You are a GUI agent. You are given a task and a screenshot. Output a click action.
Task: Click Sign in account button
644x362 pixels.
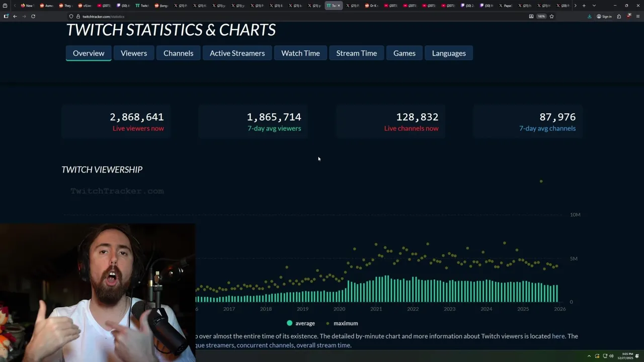(x=604, y=17)
